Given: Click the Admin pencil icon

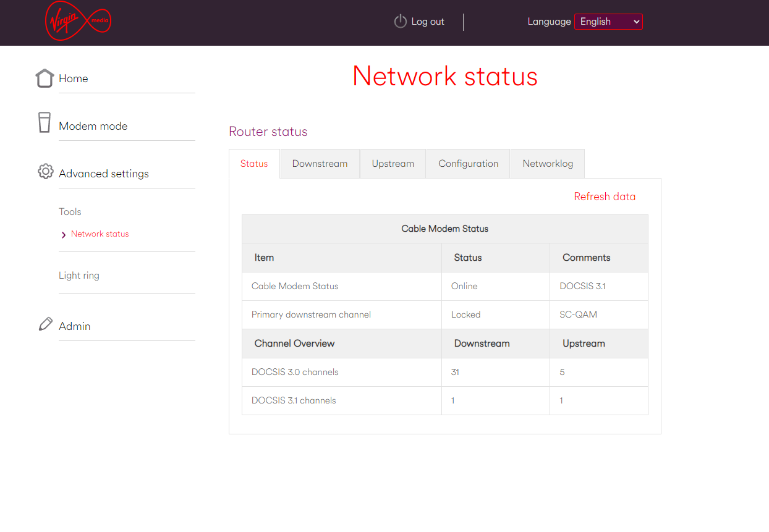Looking at the screenshot, I should pyautogui.click(x=45, y=323).
